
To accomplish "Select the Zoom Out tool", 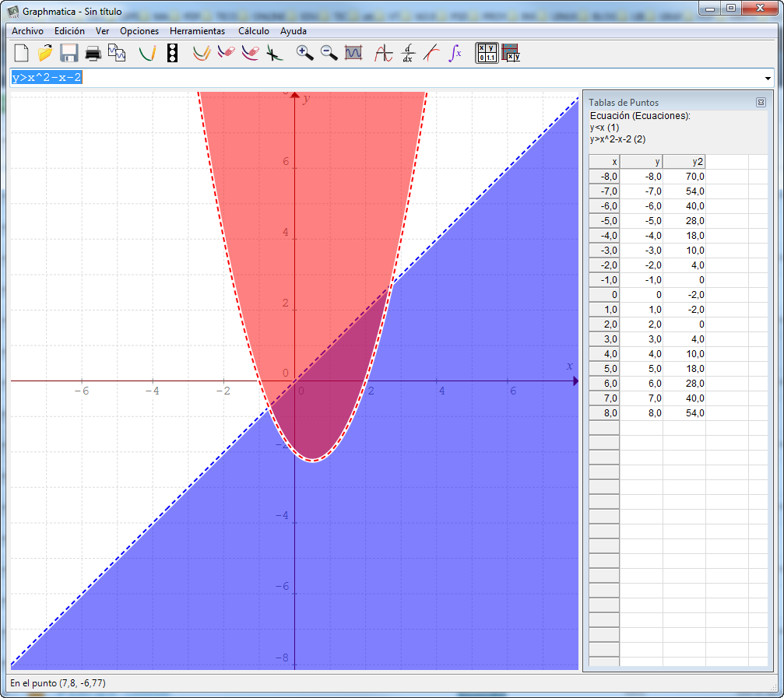I will point(325,53).
